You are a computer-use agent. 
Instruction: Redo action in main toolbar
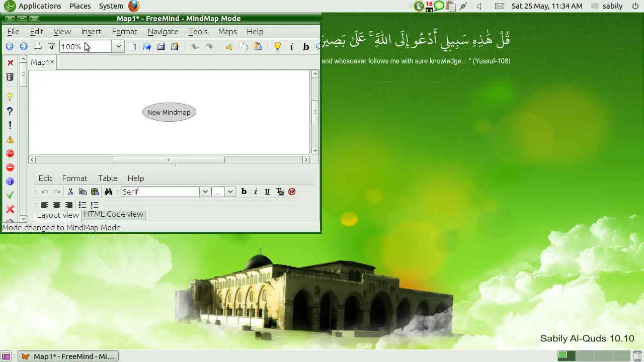click(209, 46)
